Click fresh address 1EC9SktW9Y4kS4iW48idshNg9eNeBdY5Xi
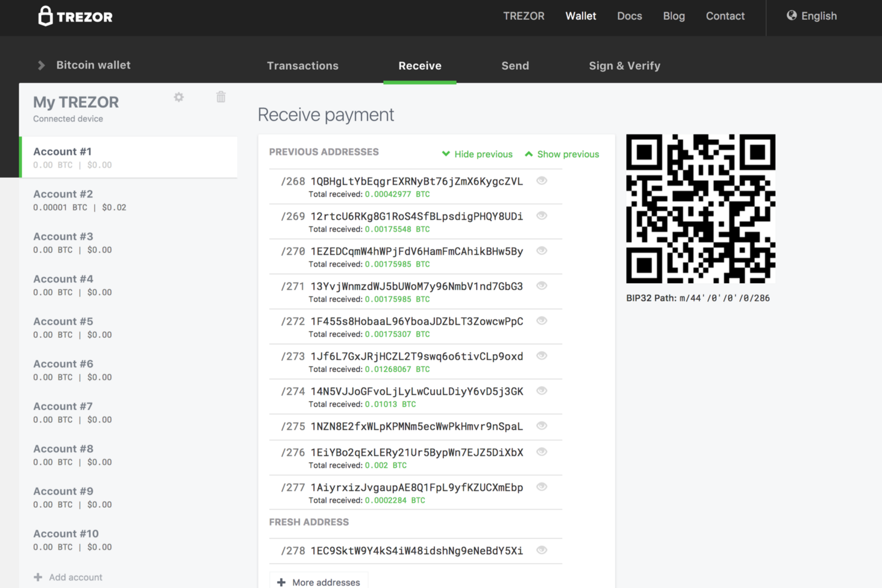The width and height of the screenshot is (882, 588). click(417, 551)
